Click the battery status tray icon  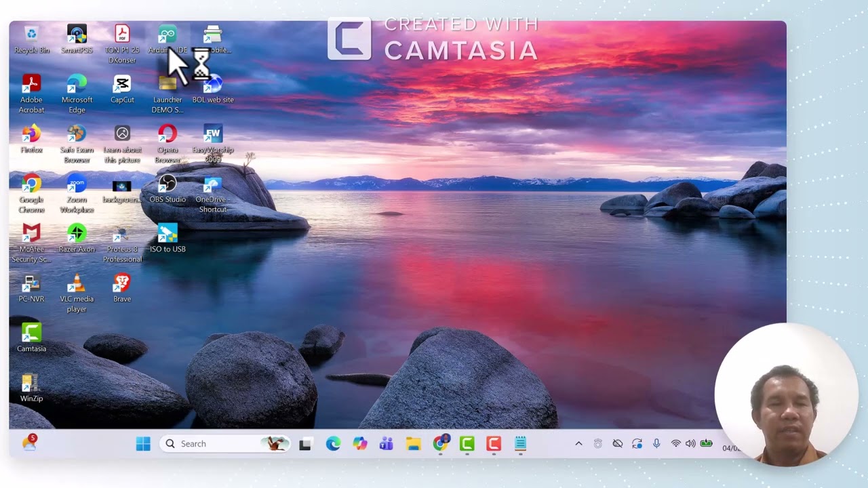tap(707, 444)
